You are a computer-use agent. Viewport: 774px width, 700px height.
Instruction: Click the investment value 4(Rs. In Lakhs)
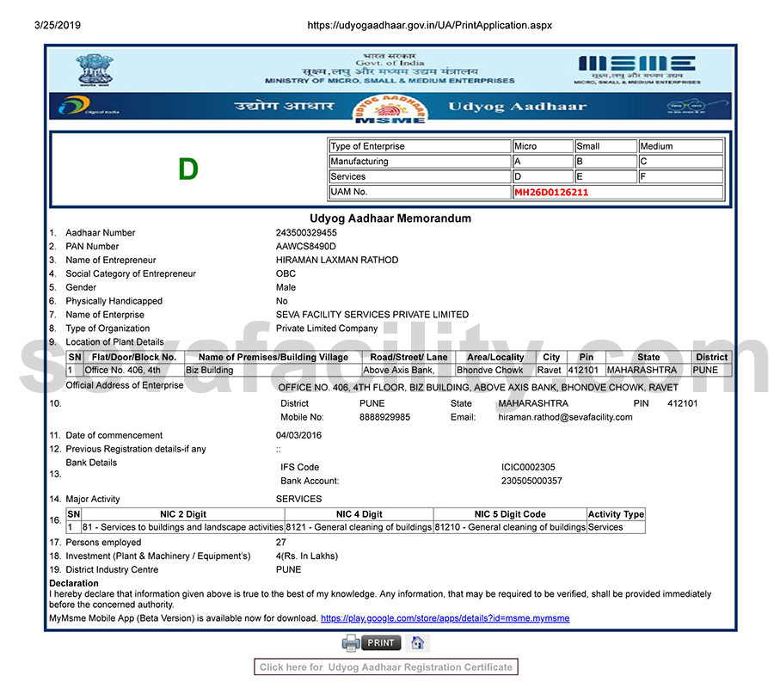[307, 556]
